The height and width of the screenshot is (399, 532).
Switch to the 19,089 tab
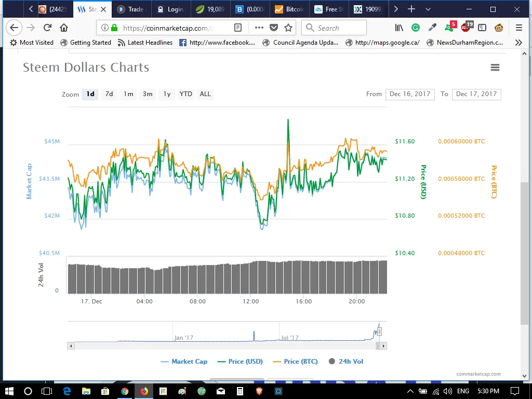coord(210,9)
